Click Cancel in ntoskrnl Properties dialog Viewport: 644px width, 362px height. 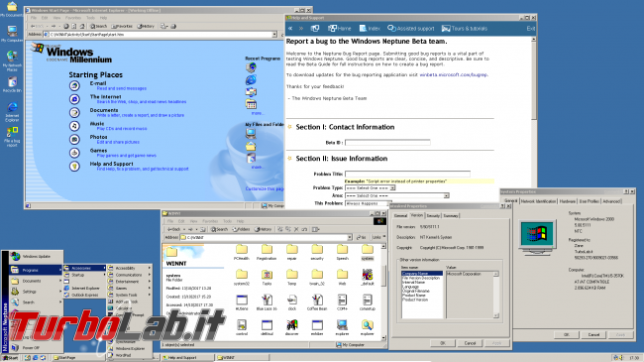click(470, 343)
